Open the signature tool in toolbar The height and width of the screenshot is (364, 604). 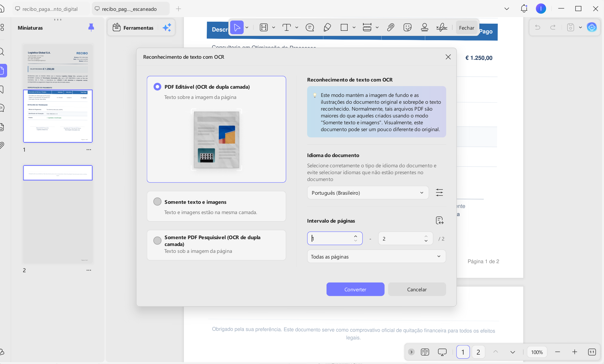point(442,28)
